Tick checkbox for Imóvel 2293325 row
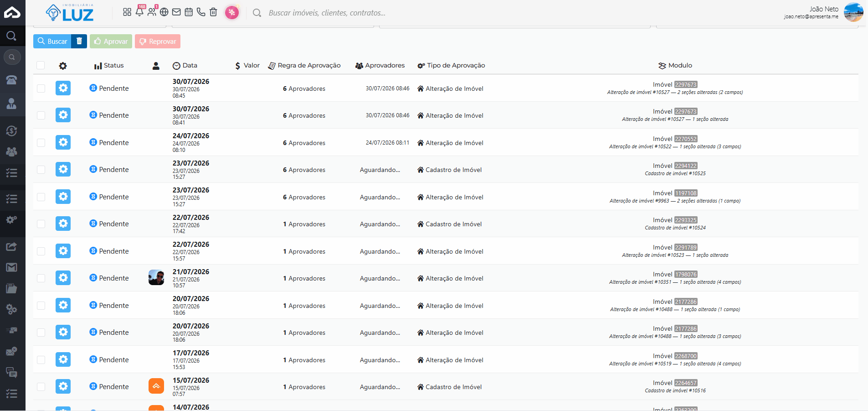The height and width of the screenshot is (411, 868). click(x=41, y=224)
